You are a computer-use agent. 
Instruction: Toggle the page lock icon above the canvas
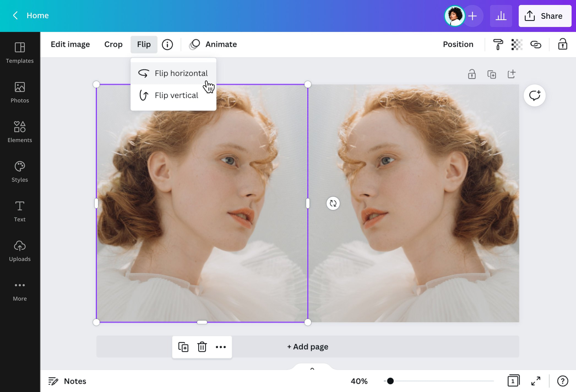[472, 74]
